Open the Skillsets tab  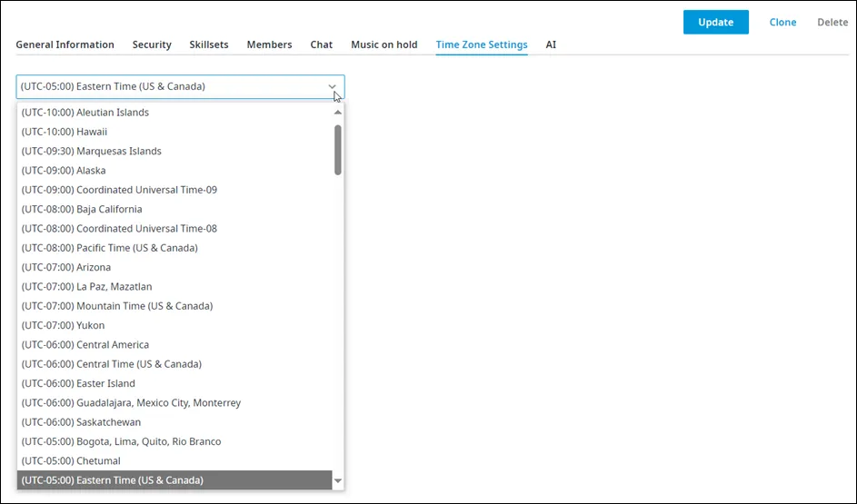[209, 44]
